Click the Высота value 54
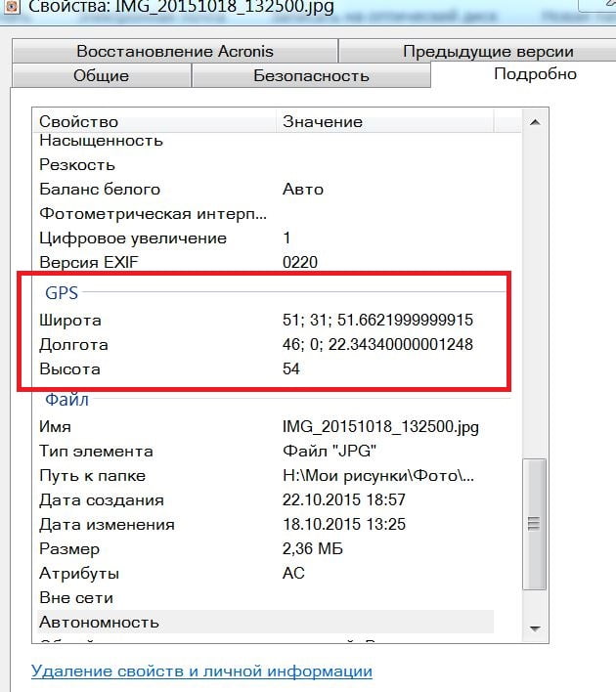Viewport: 616px width, 692px height. [x=290, y=369]
